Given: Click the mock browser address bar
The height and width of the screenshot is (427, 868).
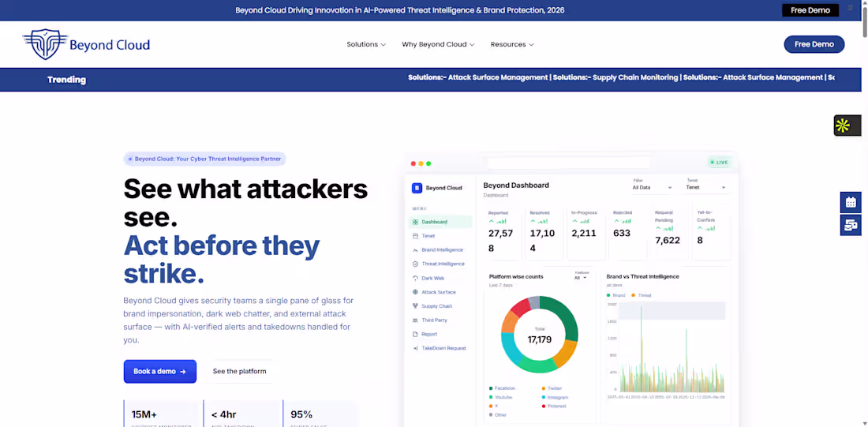Looking at the screenshot, I should tap(568, 163).
